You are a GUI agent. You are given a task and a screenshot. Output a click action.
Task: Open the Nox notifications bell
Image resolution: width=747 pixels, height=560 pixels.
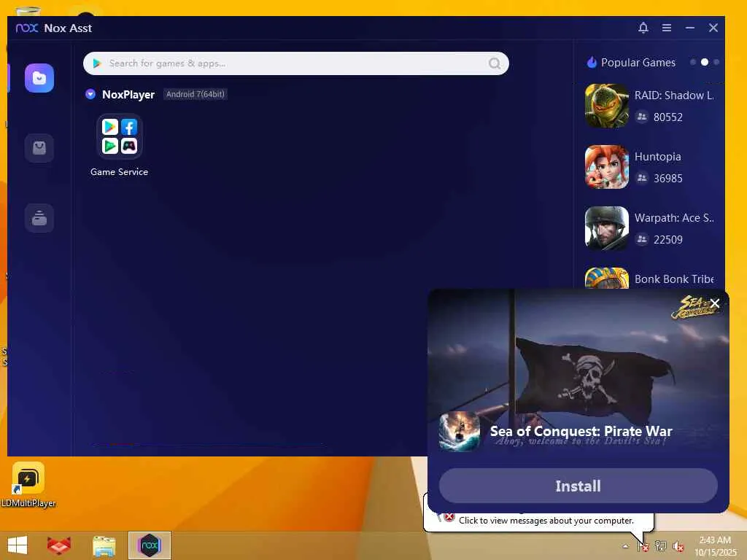pos(643,28)
